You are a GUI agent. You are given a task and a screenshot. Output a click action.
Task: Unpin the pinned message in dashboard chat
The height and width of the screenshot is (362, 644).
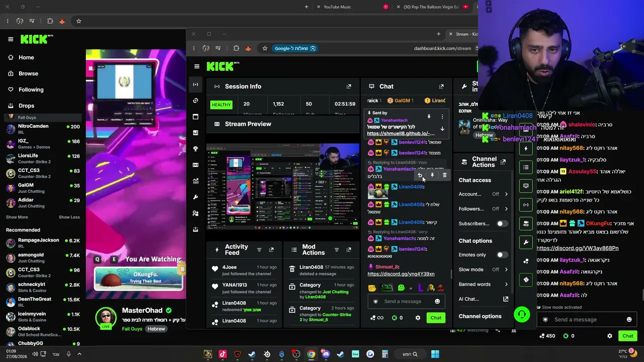pyautogui.click(x=429, y=117)
